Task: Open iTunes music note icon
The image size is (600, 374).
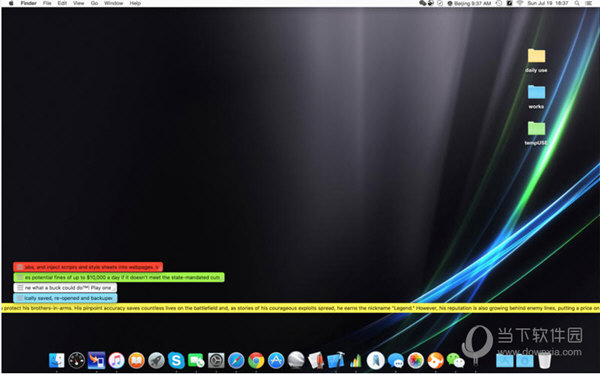Action: 116,360
